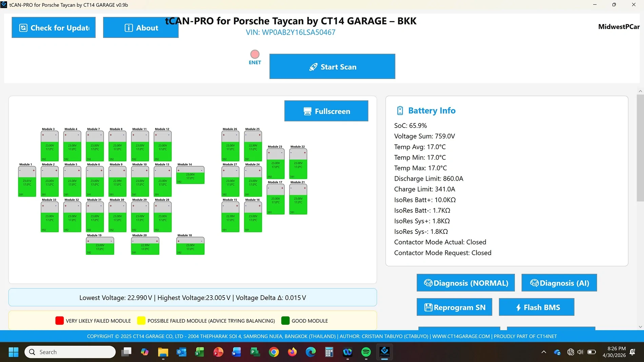Open Word from the taskbar
The height and width of the screenshot is (362, 644).
pyautogui.click(x=237, y=352)
